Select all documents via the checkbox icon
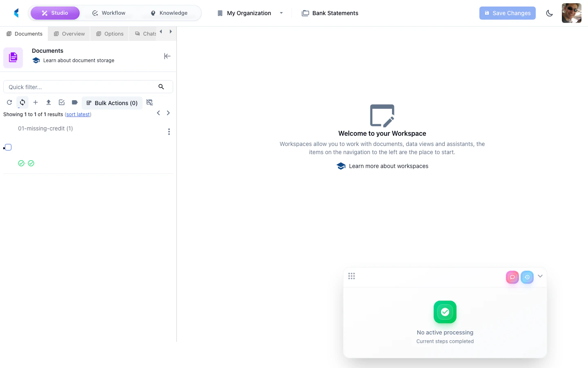588x368 pixels. pos(62,102)
